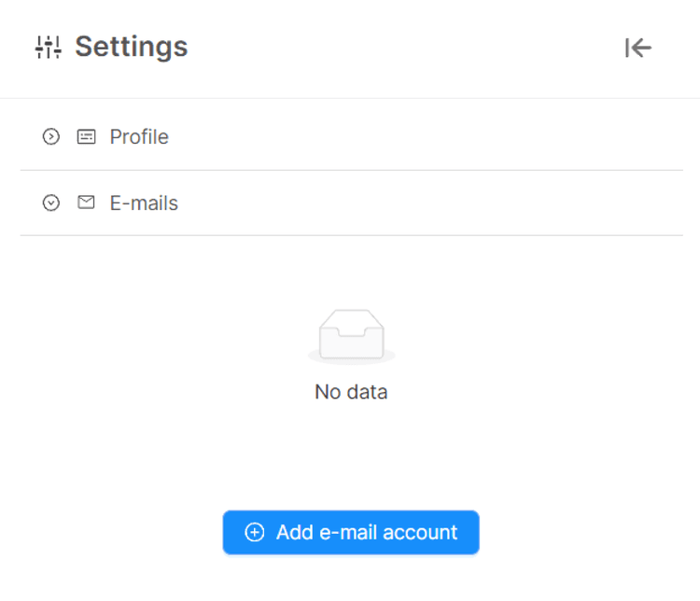Expand the Profile section chevron
700x601 pixels.
51,137
